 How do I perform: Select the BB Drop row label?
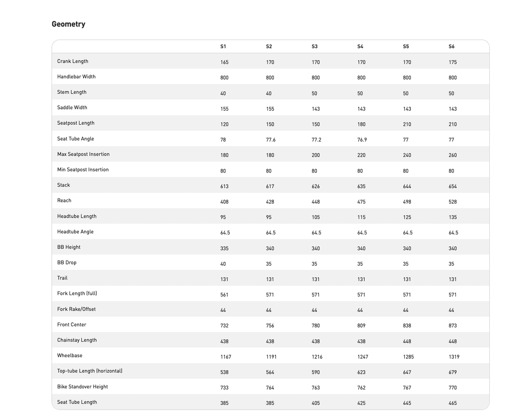click(x=67, y=262)
